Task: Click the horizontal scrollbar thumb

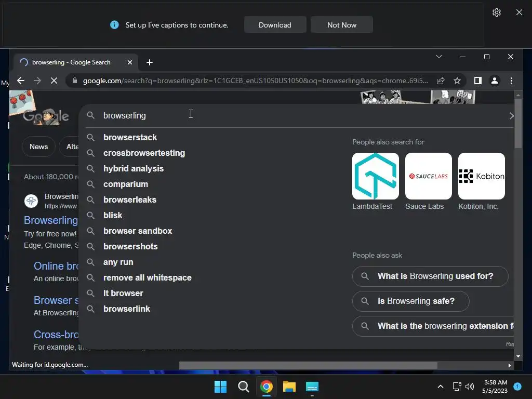Action: point(308,365)
